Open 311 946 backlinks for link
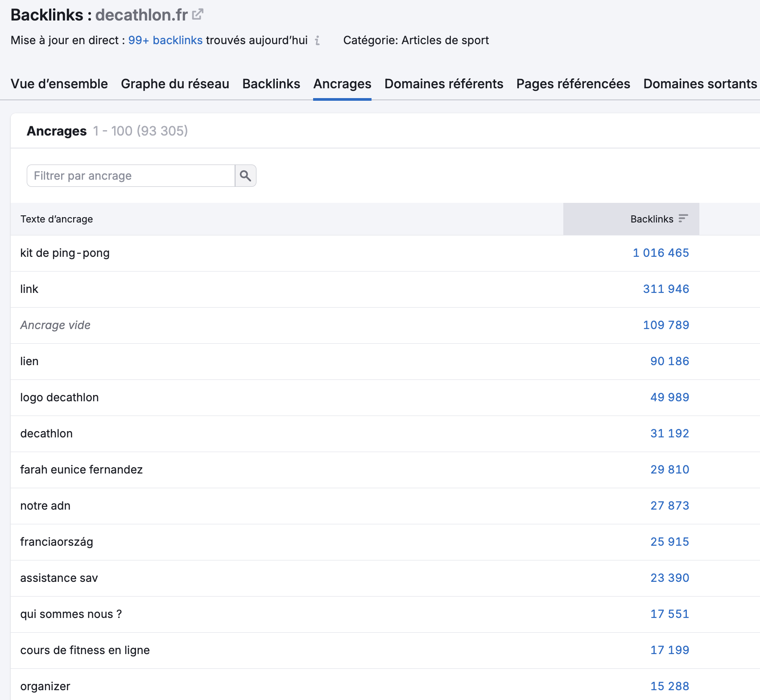Screen dimensions: 760x700 [x=666, y=289]
